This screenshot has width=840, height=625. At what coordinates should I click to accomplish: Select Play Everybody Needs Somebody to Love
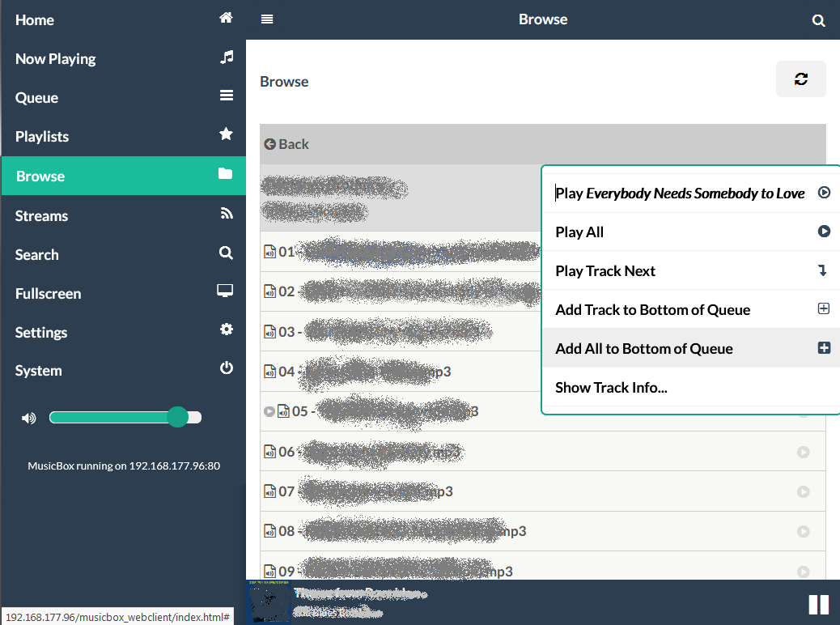tap(680, 193)
